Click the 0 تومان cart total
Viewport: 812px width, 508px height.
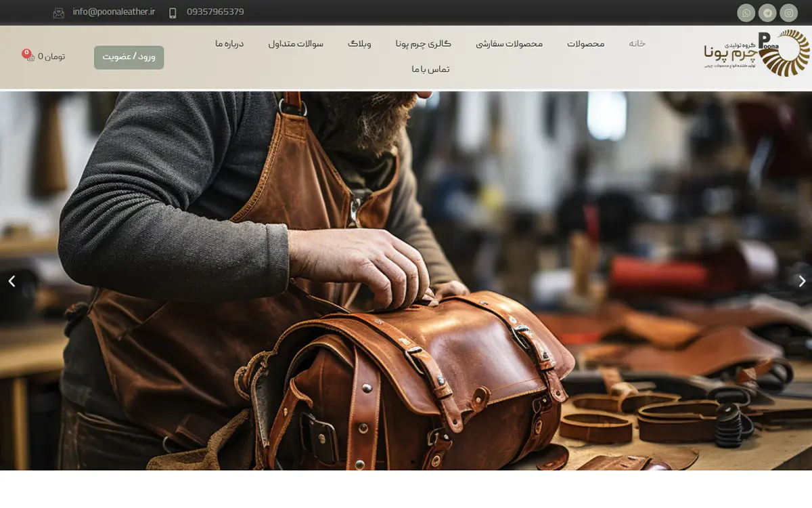tap(51, 57)
